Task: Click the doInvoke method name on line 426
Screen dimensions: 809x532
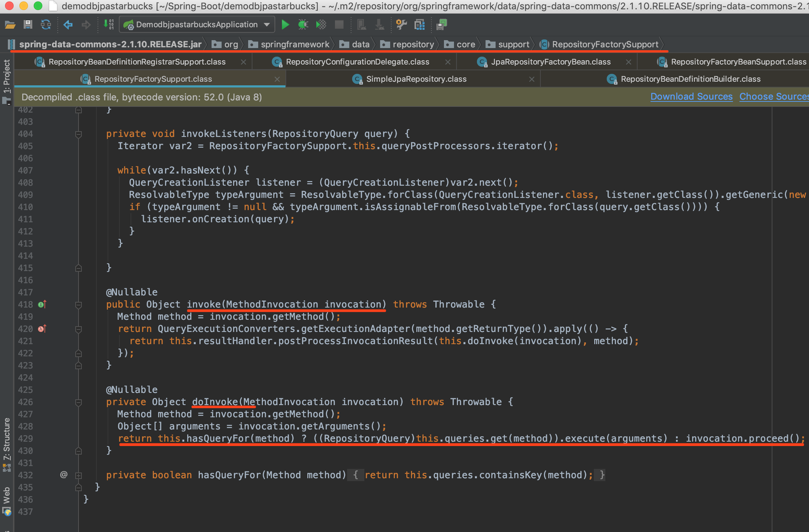Action: (215, 402)
